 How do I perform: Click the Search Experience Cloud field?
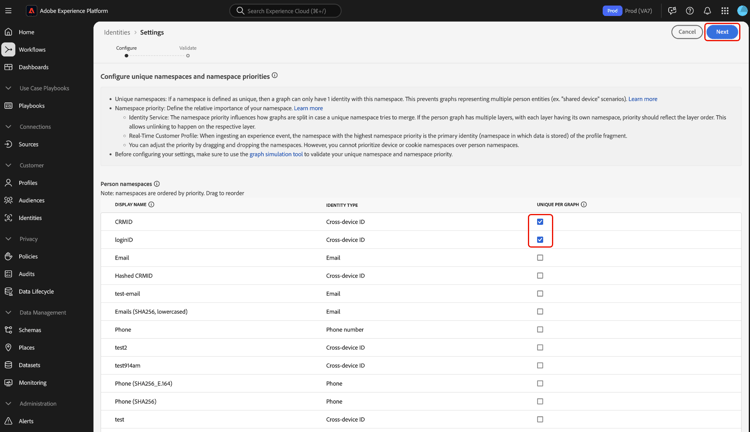click(x=286, y=11)
